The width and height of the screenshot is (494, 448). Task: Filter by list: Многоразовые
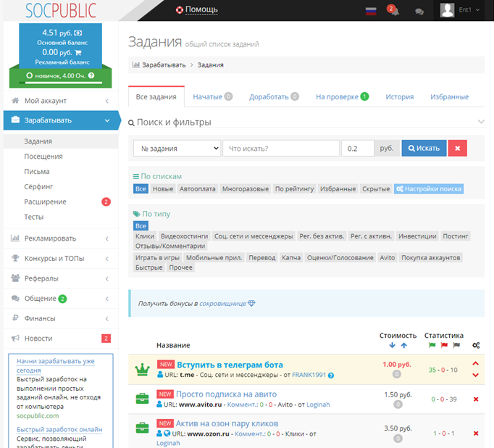point(246,189)
